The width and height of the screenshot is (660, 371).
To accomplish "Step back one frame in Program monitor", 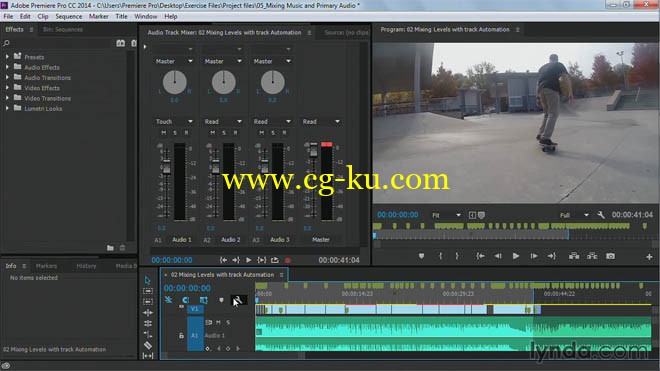I will [x=498, y=256].
